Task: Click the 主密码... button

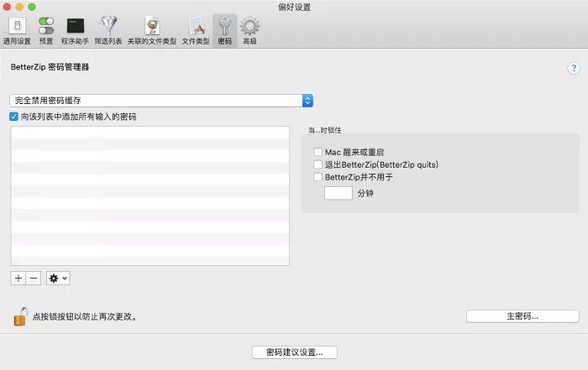Action: (522, 316)
